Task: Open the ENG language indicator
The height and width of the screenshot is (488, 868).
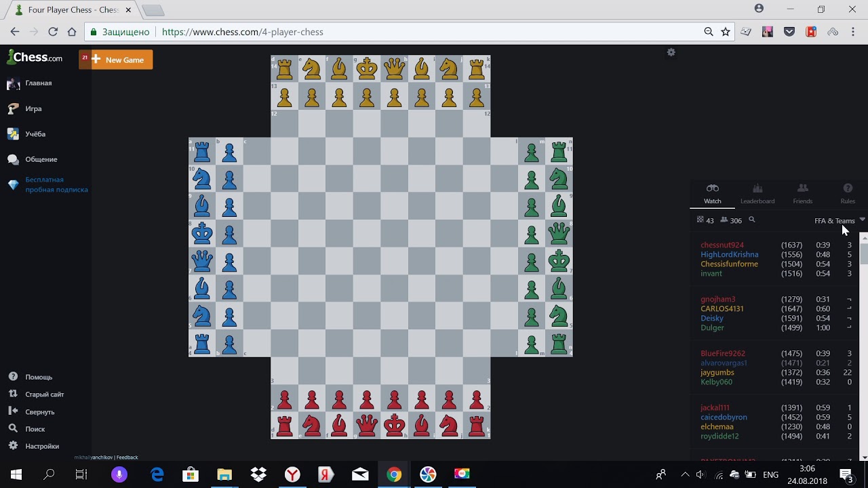Action: coord(770,474)
